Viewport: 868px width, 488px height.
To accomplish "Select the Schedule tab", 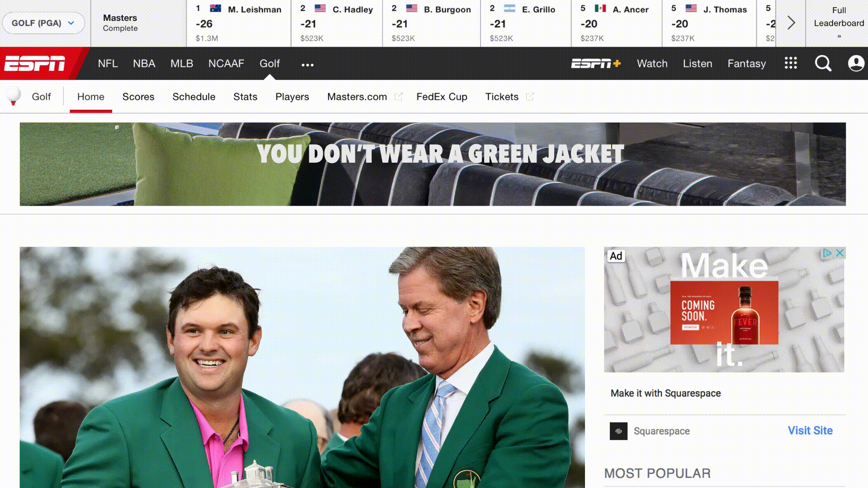I will pos(193,97).
